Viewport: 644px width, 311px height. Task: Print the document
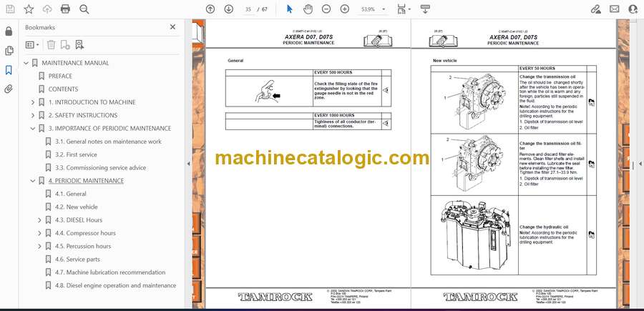(65, 9)
